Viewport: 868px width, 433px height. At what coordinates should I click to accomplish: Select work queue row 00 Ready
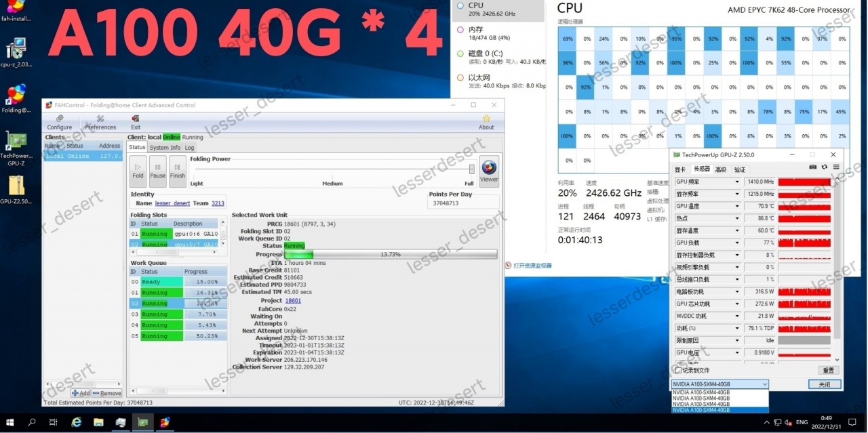178,282
